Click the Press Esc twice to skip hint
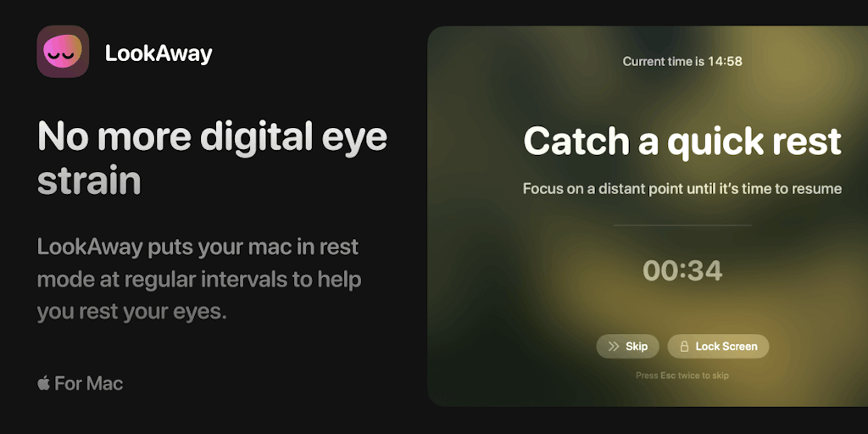The height and width of the screenshot is (434, 868). click(682, 376)
